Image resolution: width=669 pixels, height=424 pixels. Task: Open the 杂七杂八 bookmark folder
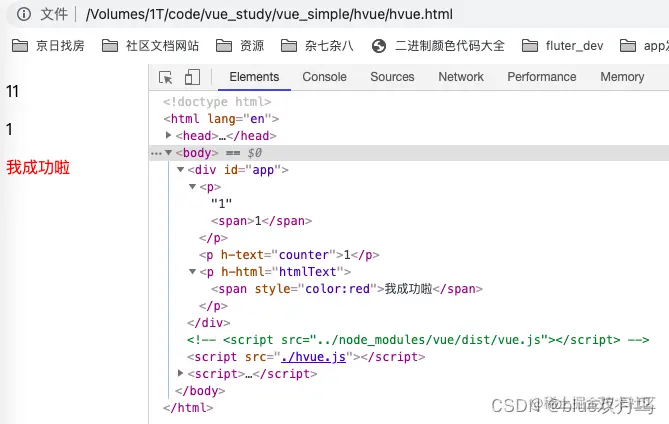(x=317, y=46)
